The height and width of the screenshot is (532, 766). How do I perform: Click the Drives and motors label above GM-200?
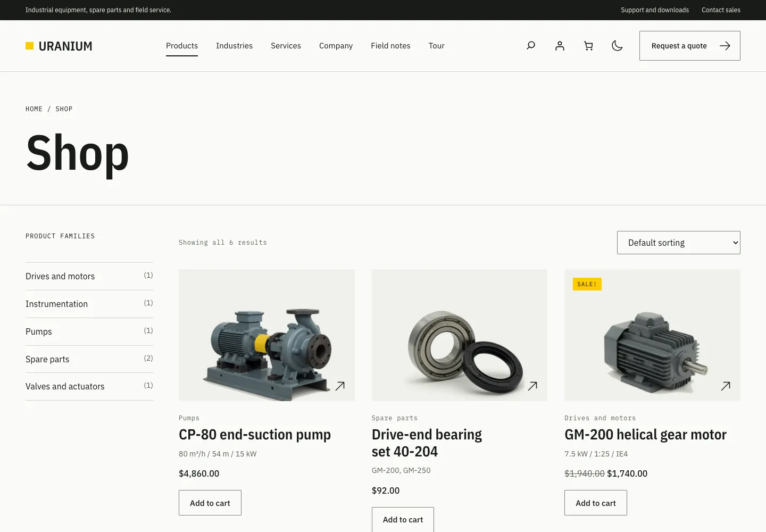pos(600,418)
